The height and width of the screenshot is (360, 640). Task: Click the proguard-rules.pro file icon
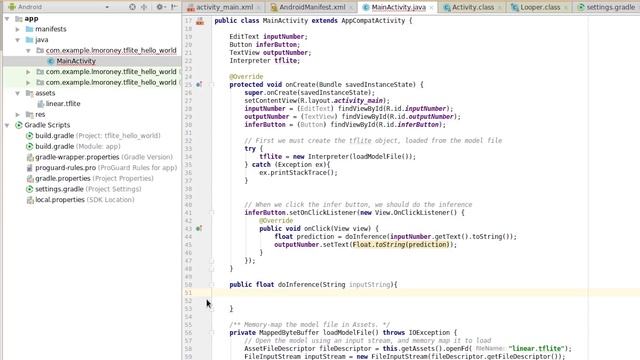[x=29, y=168]
